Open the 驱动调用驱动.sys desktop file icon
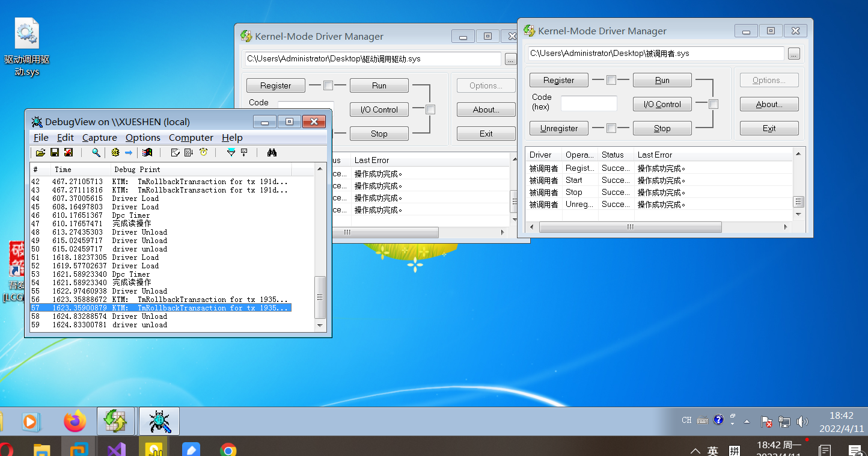 click(x=26, y=48)
